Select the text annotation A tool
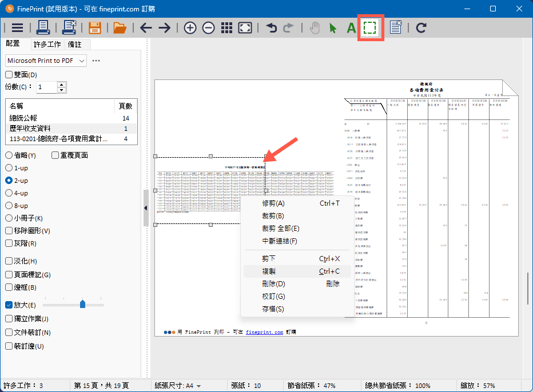Viewport: 533px width, 392px height. tap(351, 27)
